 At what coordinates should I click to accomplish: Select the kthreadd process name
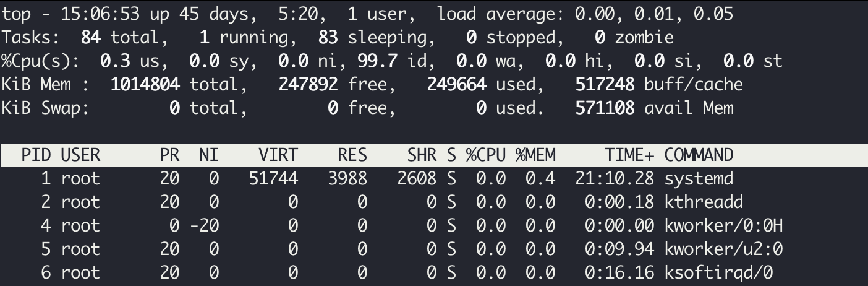[704, 202]
